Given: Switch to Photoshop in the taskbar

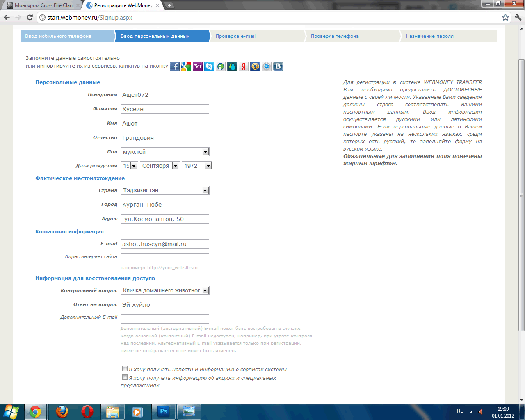Looking at the screenshot, I should click(x=164, y=412).
